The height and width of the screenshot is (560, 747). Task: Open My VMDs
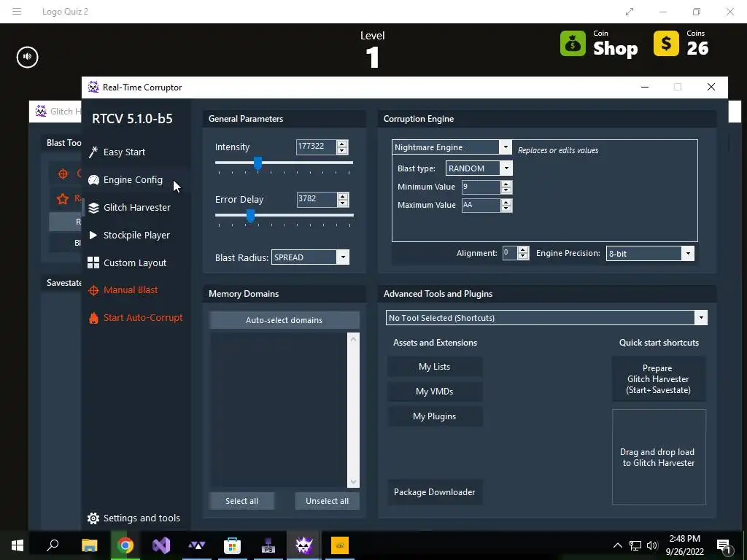[435, 392]
